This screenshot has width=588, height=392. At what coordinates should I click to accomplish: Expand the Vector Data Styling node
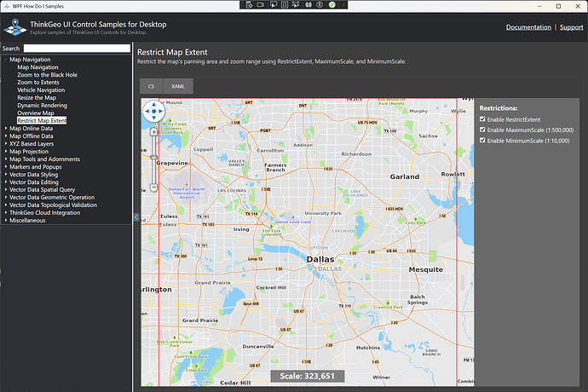(5, 175)
